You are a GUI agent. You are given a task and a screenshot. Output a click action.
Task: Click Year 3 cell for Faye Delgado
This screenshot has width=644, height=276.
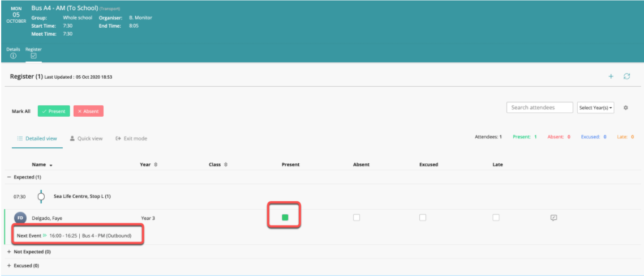tap(148, 218)
